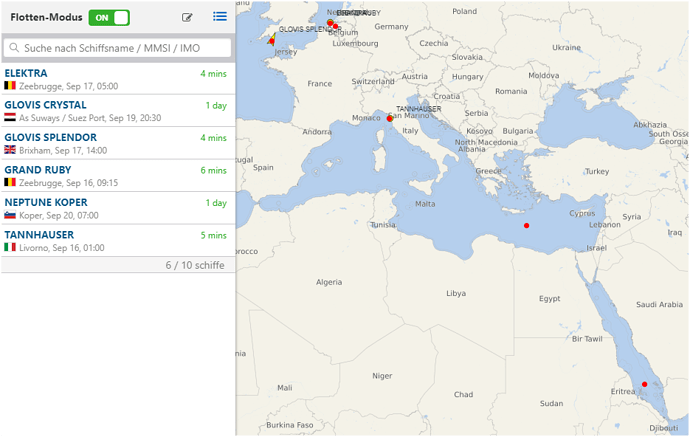Viewport: 690px width, 436px height.
Task: Click the yellow ship marker near Jersey
Action: (272, 40)
